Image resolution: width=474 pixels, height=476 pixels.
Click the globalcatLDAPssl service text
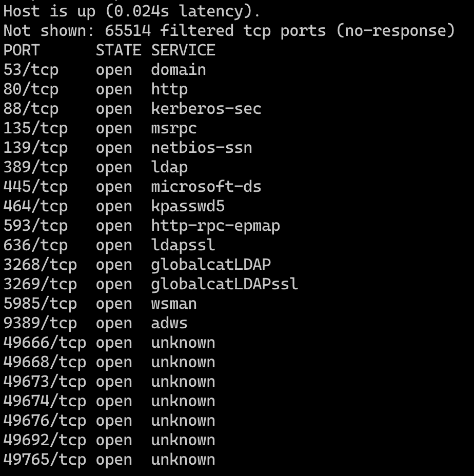coord(225,284)
